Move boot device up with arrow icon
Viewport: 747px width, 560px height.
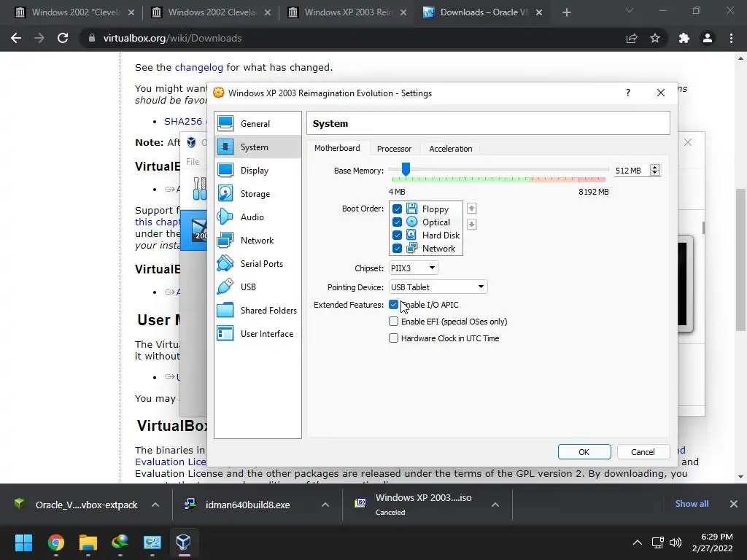tap(472, 209)
